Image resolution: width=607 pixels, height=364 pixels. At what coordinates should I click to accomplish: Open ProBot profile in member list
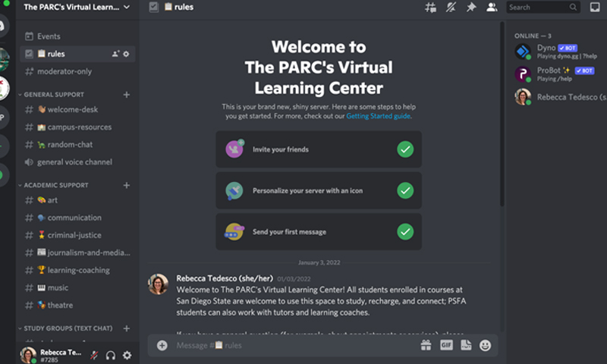pos(560,74)
